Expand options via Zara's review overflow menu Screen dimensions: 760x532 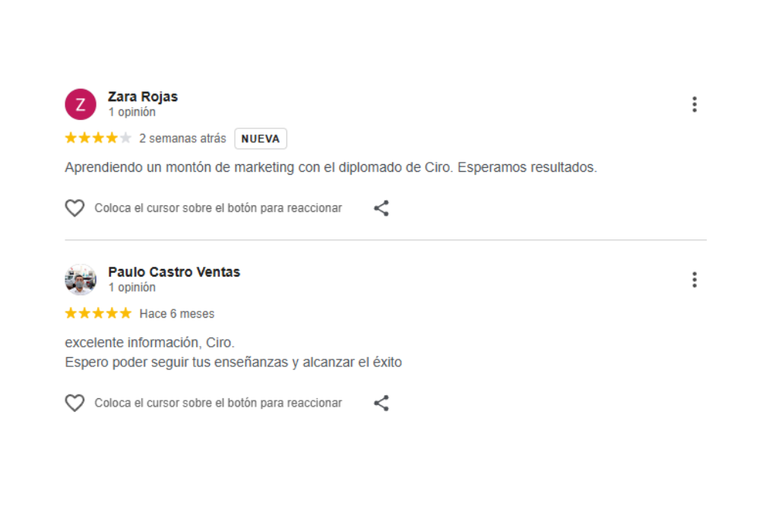point(695,104)
